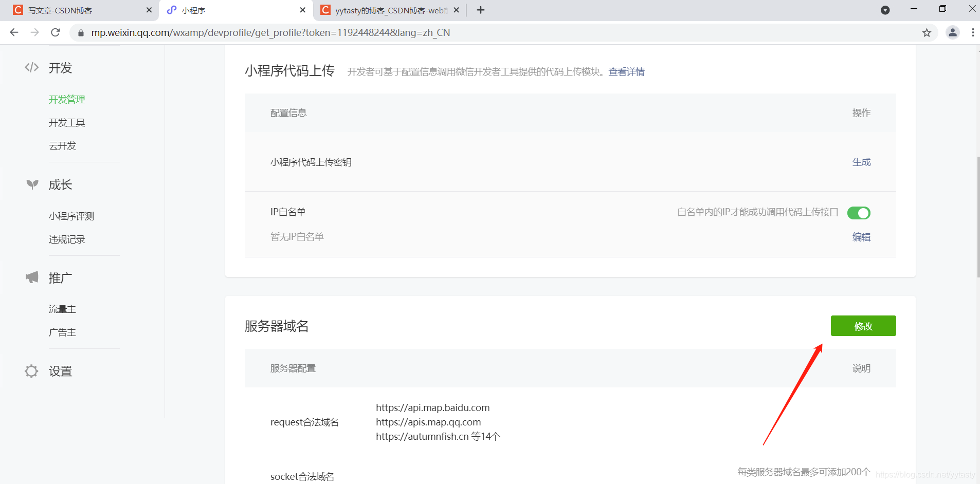Reload the page with refresh icon

coord(56,32)
